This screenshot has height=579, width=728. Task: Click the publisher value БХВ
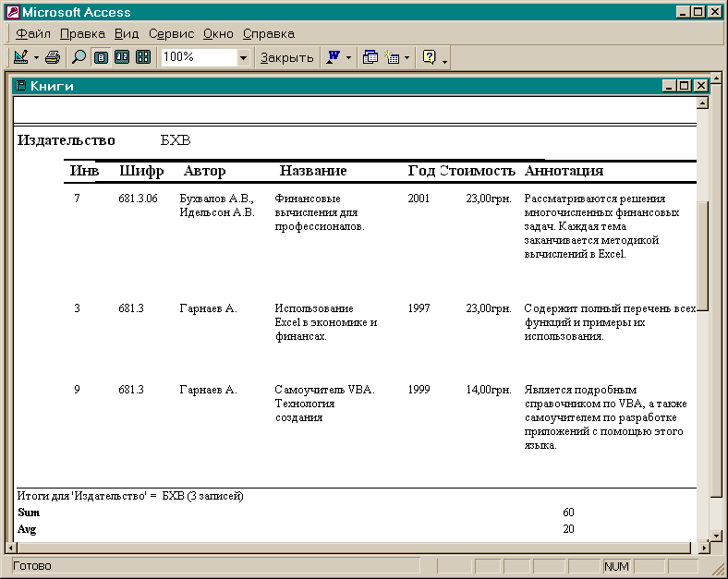(176, 140)
